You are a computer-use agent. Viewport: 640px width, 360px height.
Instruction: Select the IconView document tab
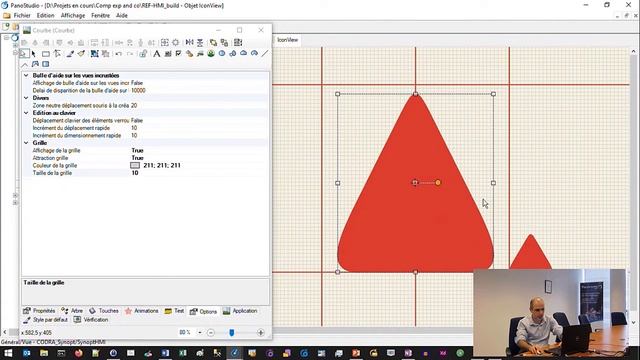tap(287, 40)
